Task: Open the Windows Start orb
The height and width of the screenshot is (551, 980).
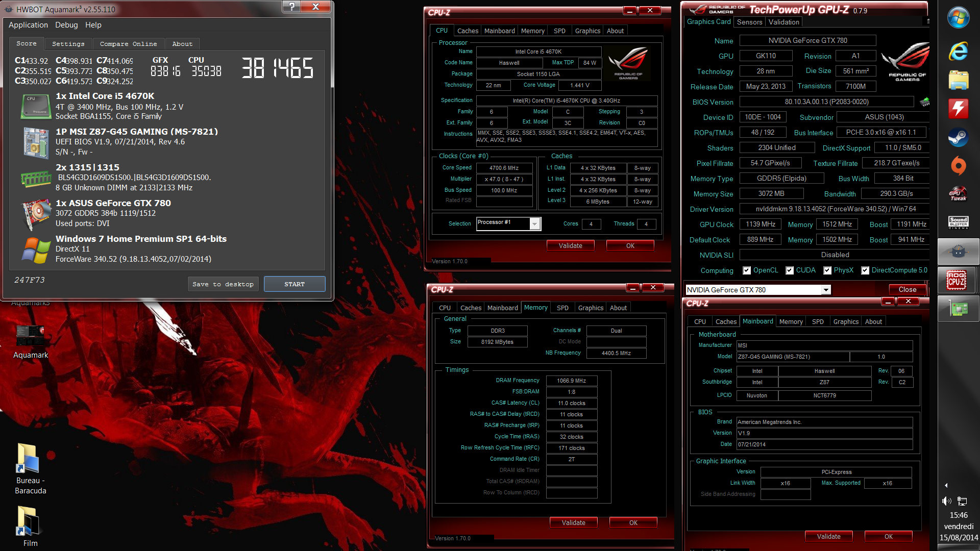Action: (958, 18)
